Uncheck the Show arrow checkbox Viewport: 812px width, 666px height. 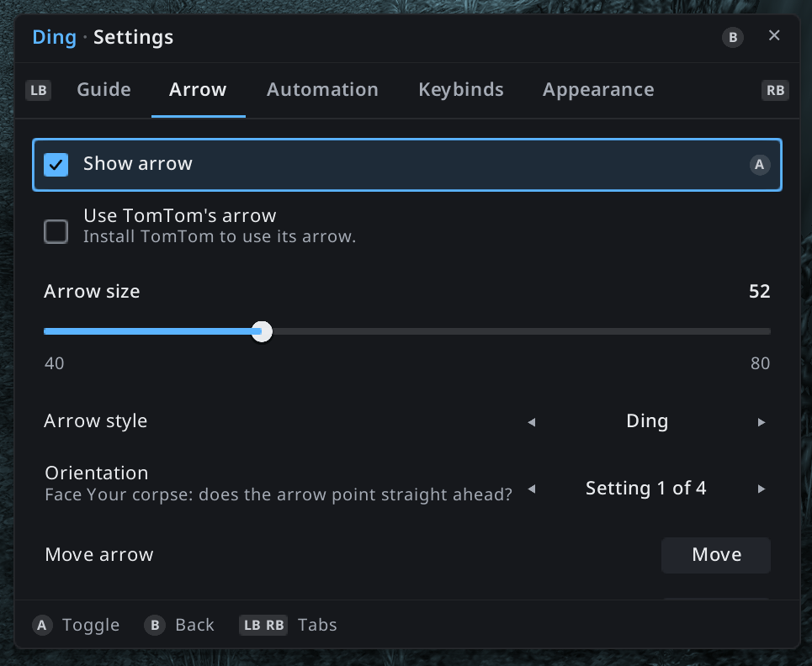tap(56, 165)
